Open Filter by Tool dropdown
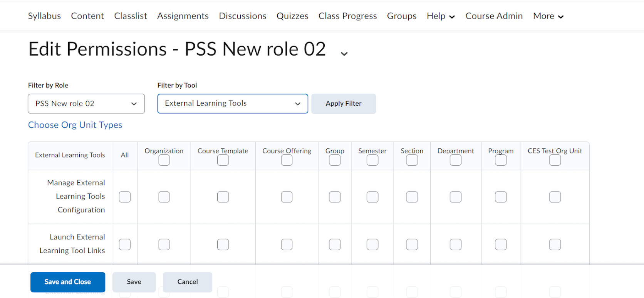The height and width of the screenshot is (298, 644). coord(233,104)
